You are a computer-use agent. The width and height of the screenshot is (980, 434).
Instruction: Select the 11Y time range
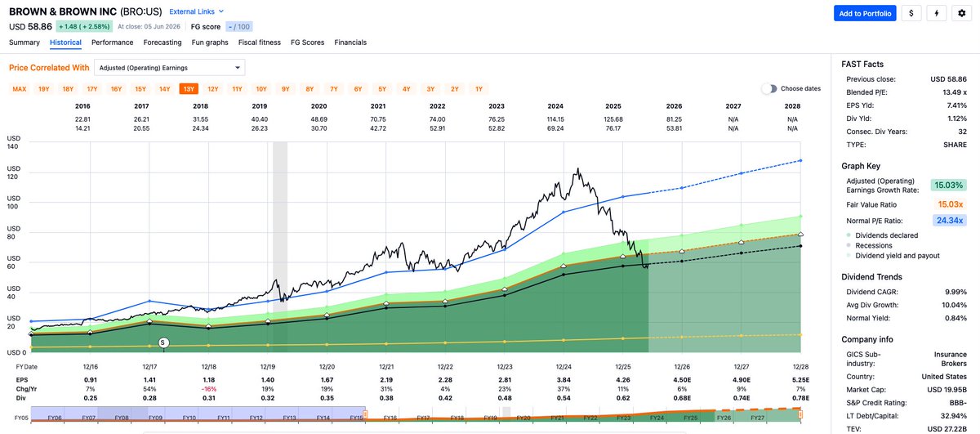pyautogui.click(x=237, y=88)
